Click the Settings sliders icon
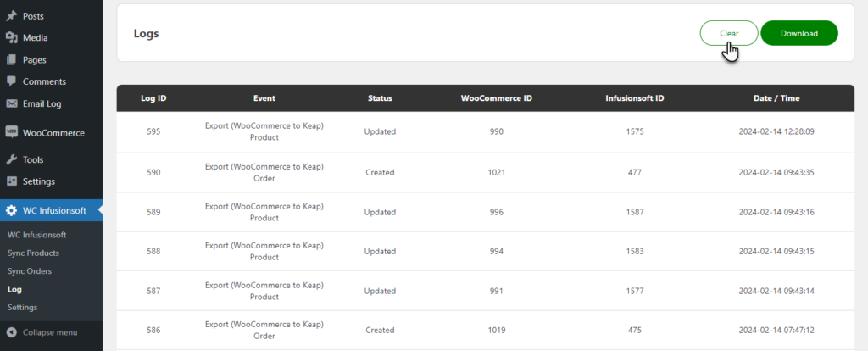Viewport: 868px width, 351px height. (x=11, y=181)
